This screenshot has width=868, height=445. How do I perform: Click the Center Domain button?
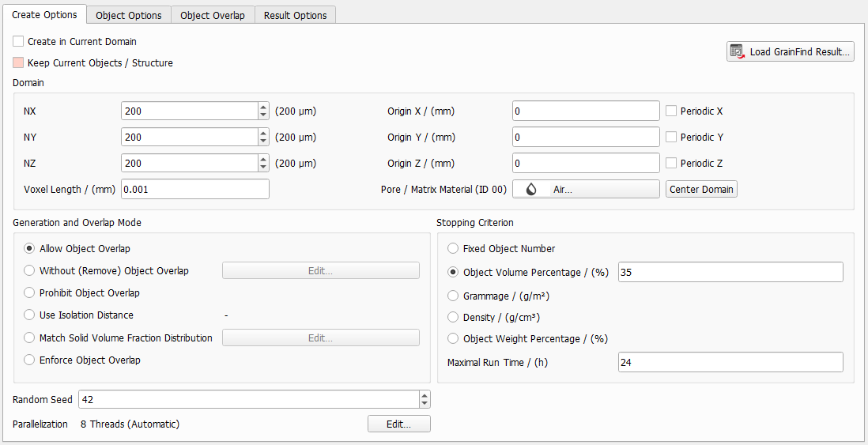(701, 189)
